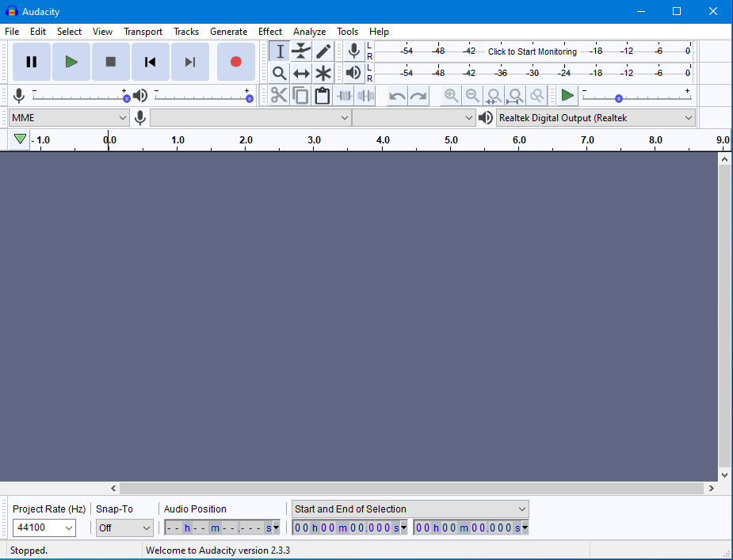Select the Draw pencil tool
This screenshot has height=560, width=733.
[323, 51]
